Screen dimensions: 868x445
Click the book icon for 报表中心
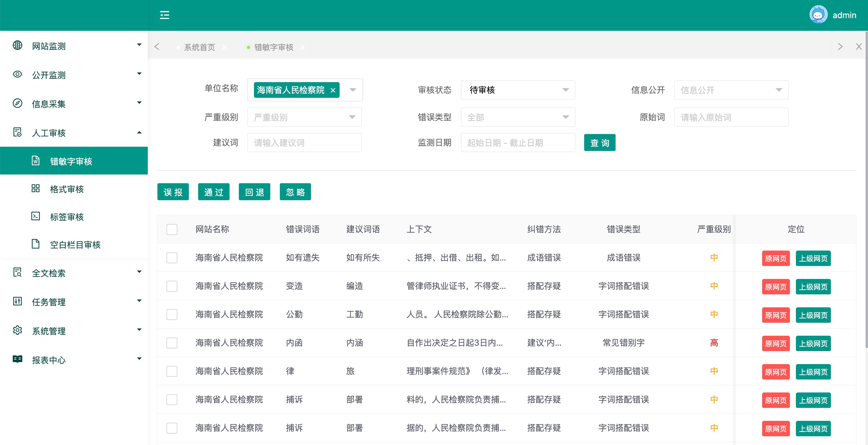click(x=17, y=359)
